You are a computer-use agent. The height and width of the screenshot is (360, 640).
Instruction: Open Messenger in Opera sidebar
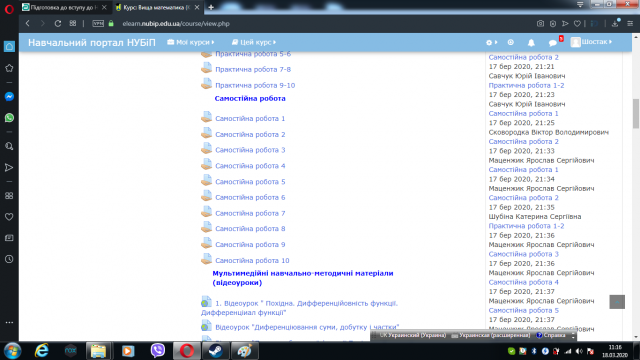(x=9, y=96)
